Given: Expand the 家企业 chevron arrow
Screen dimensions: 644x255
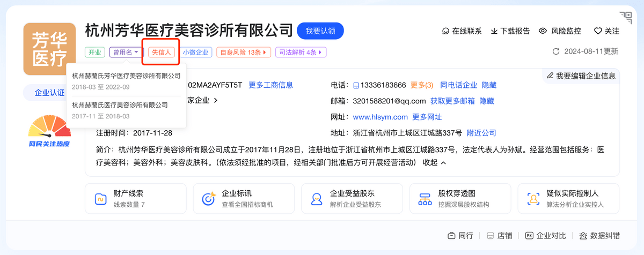Looking at the screenshot, I should [x=215, y=100].
